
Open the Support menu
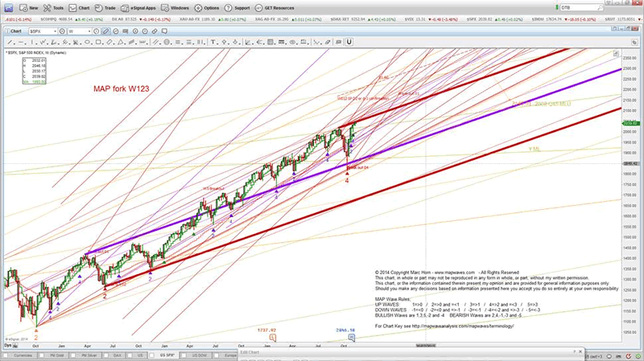pos(237,8)
